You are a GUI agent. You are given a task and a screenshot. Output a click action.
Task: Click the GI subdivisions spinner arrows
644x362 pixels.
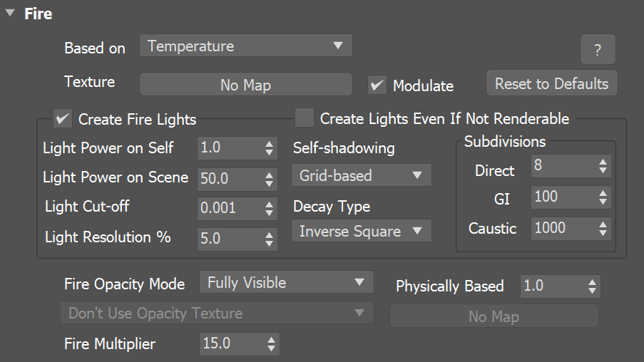tap(603, 197)
